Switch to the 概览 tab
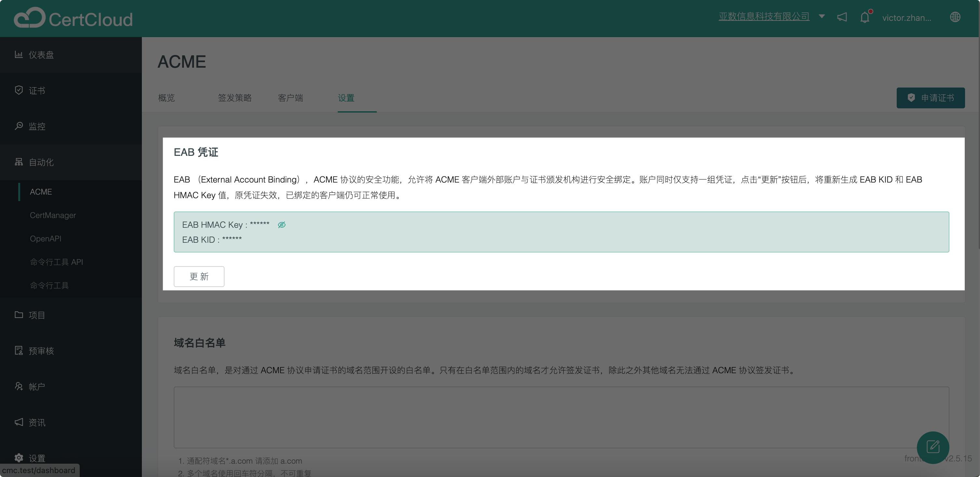This screenshot has height=477, width=980. pyautogui.click(x=166, y=98)
